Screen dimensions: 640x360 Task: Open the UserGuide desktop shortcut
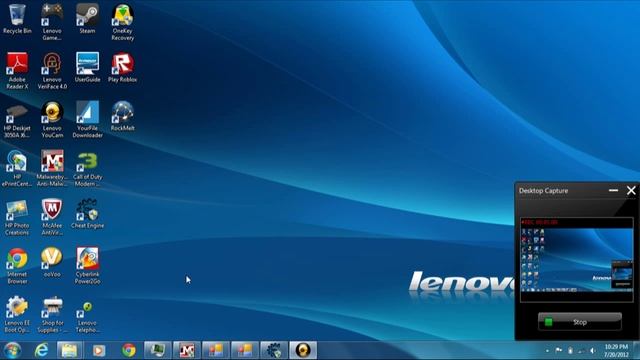click(87, 67)
